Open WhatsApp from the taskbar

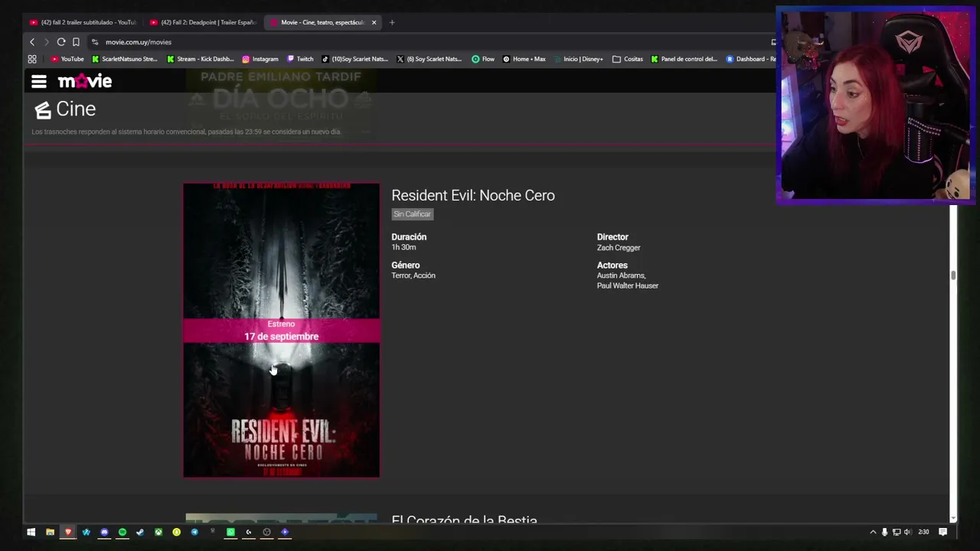pos(230,532)
